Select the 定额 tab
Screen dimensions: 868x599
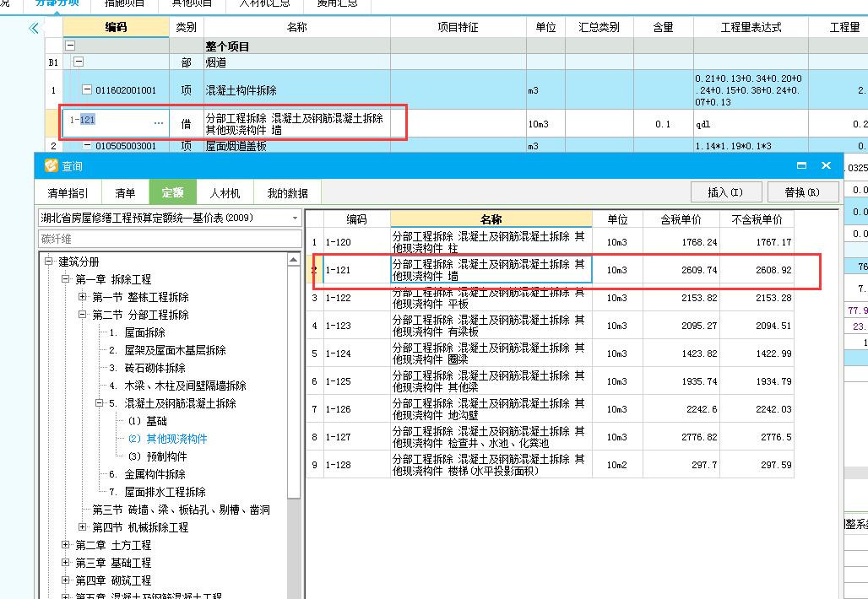173,192
